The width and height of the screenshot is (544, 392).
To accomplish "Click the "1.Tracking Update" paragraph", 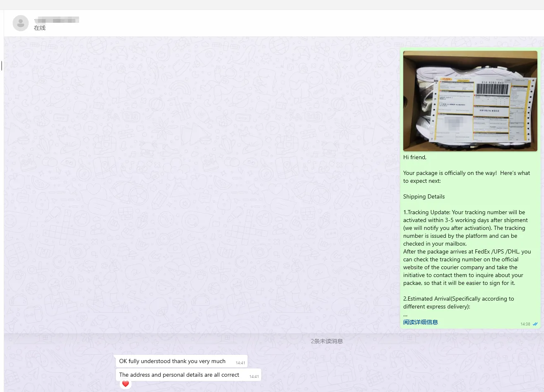I will (x=464, y=228).
